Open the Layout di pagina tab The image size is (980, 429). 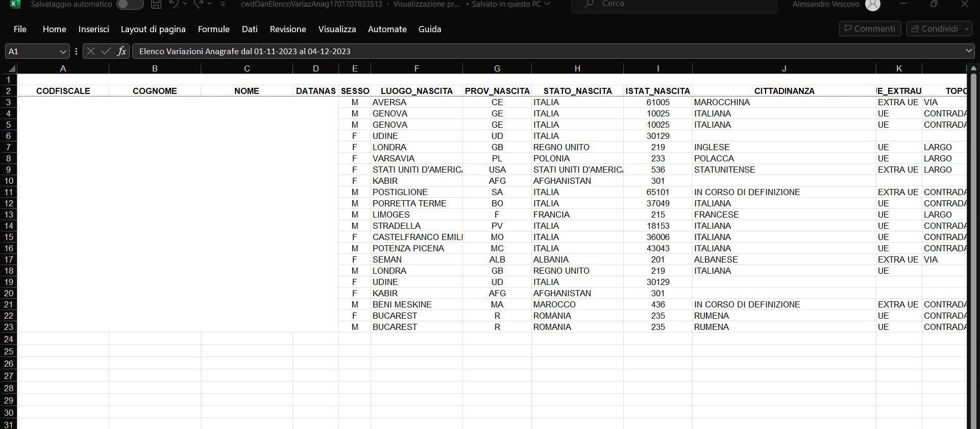tap(153, 29)
